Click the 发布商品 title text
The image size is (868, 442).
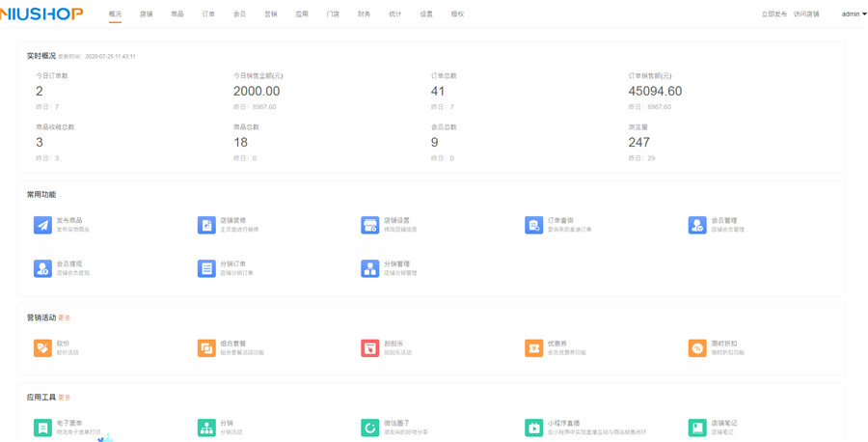(x=69, y=220)
